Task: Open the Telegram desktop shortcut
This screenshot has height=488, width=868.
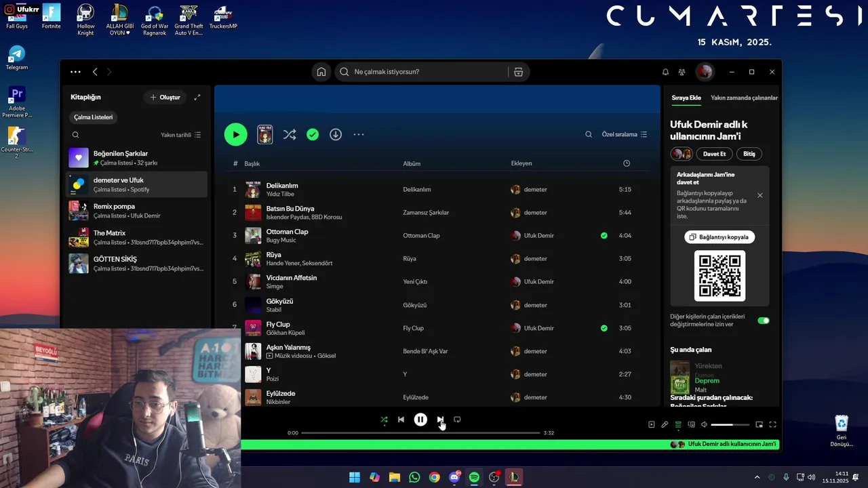Action: pos(17,58)
